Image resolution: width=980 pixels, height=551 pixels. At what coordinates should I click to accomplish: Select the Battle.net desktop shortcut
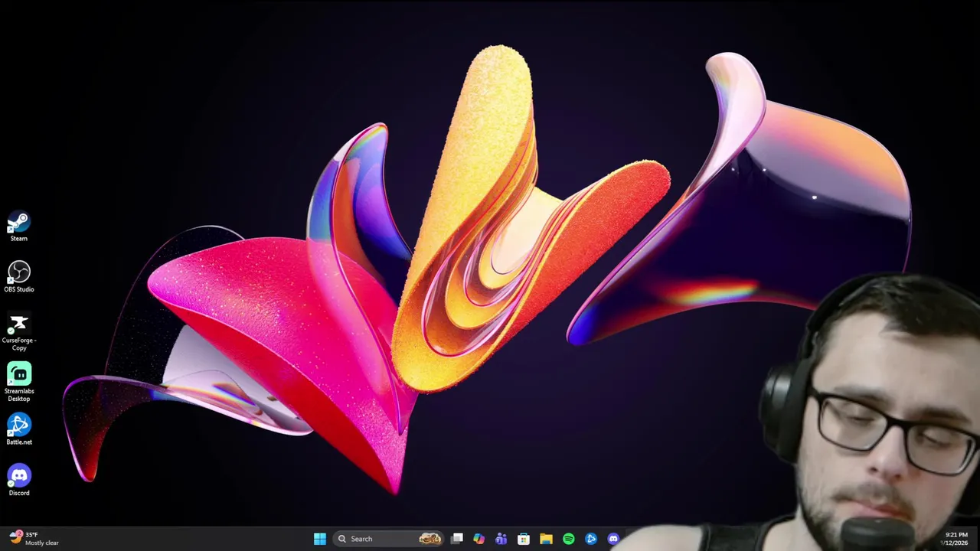[x=19, y=429]
